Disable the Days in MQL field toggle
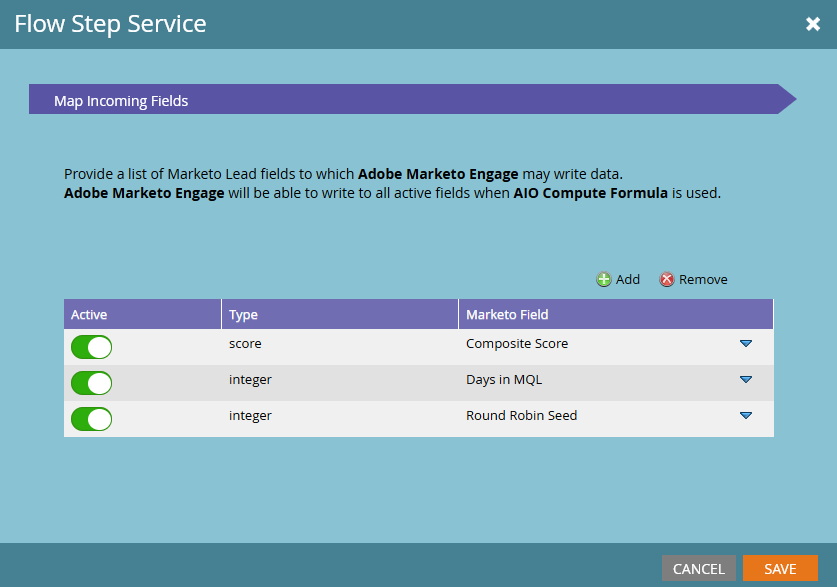The image size is (837, 587). tap(91, 383)
